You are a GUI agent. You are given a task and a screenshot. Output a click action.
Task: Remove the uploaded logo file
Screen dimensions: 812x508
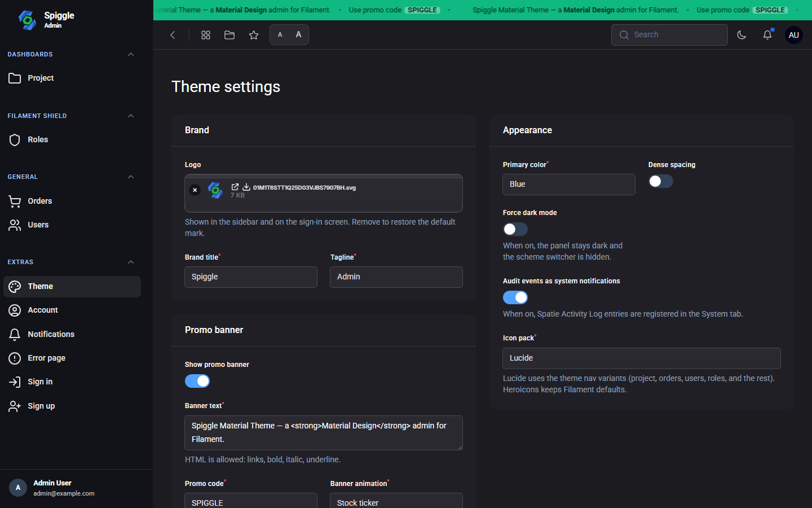tap(195, 190)
